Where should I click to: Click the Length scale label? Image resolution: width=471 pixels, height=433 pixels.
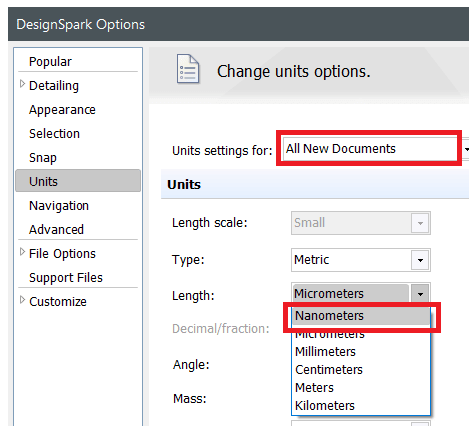[210, 223]
